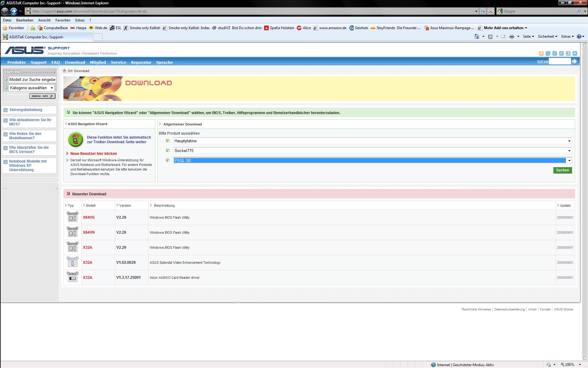Click the Modell zur Suche input field
588x368 pixels.
(32, 80)
